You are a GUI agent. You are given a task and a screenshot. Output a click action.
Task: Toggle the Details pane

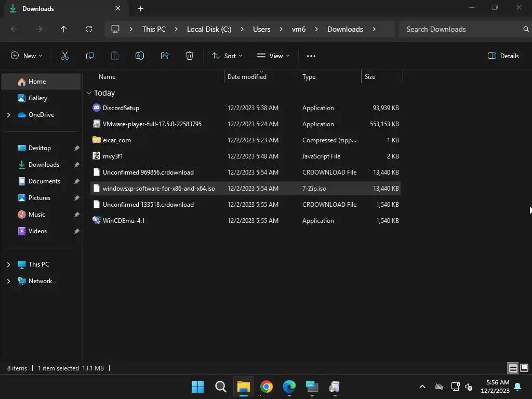point(503,56)
